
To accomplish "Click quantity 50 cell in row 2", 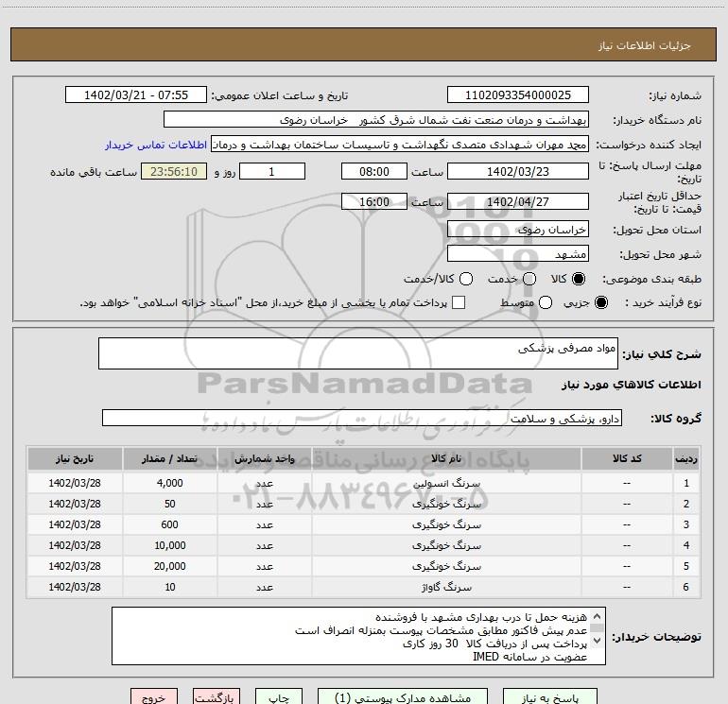I will pos(169,504).
